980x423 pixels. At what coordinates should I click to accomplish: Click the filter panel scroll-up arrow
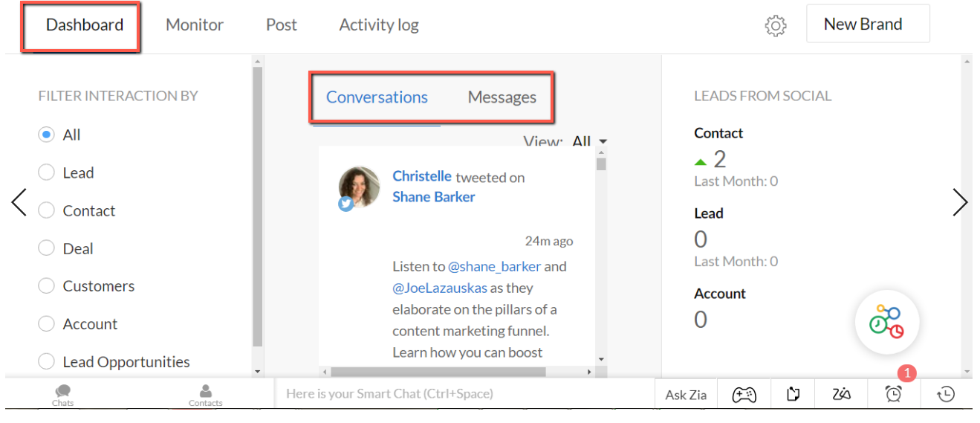(x=258, y=61)
